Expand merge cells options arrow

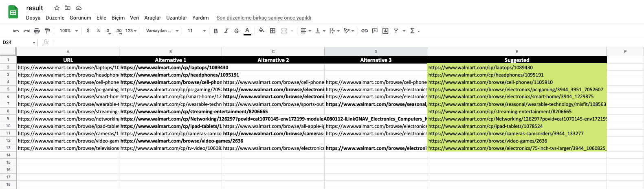[292, 31]
